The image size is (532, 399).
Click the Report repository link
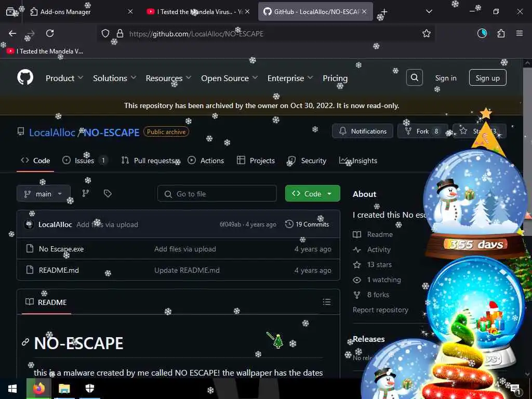click(380, 310)
